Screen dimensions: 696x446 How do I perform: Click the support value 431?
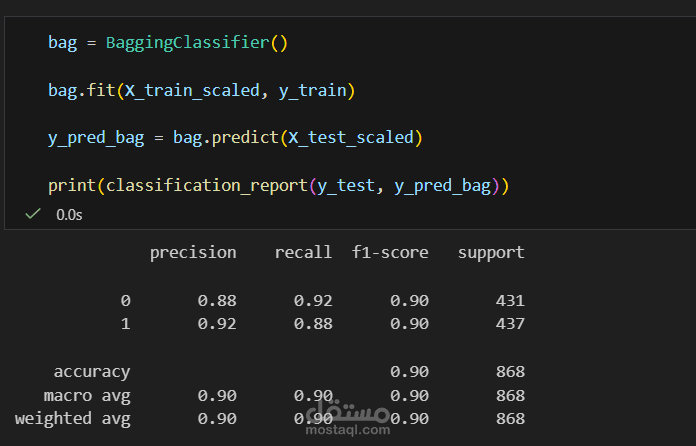coord(510,300)
